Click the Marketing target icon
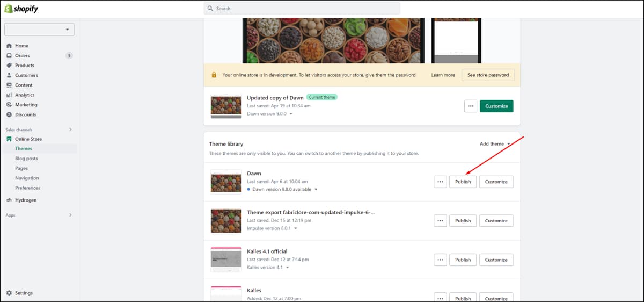 (9, 105)
